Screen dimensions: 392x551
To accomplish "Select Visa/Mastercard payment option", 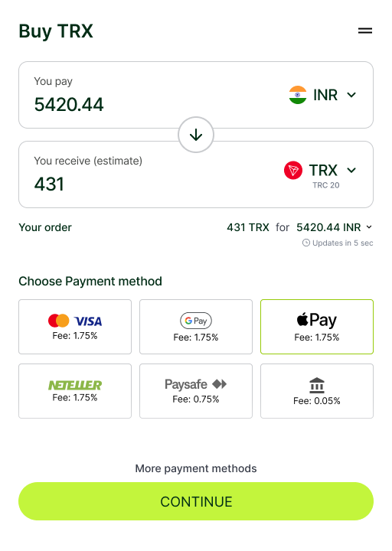I will pos(75,327).
